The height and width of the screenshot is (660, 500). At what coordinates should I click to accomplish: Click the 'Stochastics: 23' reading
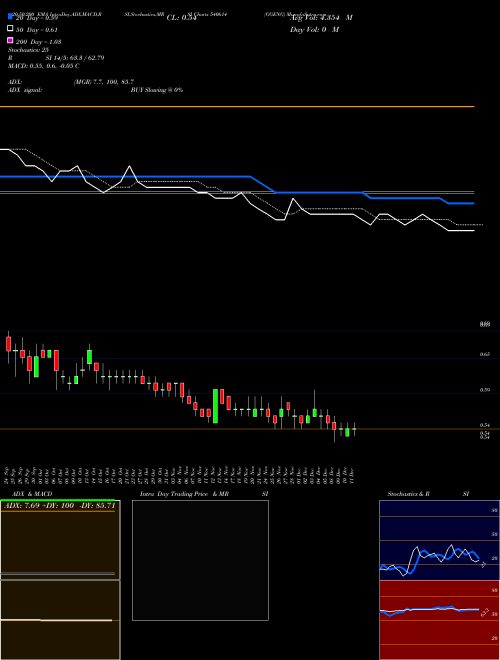coord(28,50)
